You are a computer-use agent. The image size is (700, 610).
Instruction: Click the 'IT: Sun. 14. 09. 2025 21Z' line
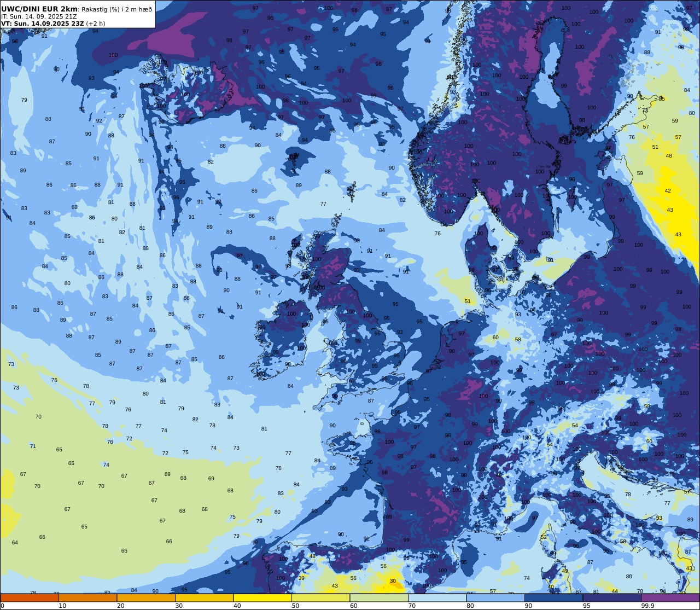tap(39, 16)
